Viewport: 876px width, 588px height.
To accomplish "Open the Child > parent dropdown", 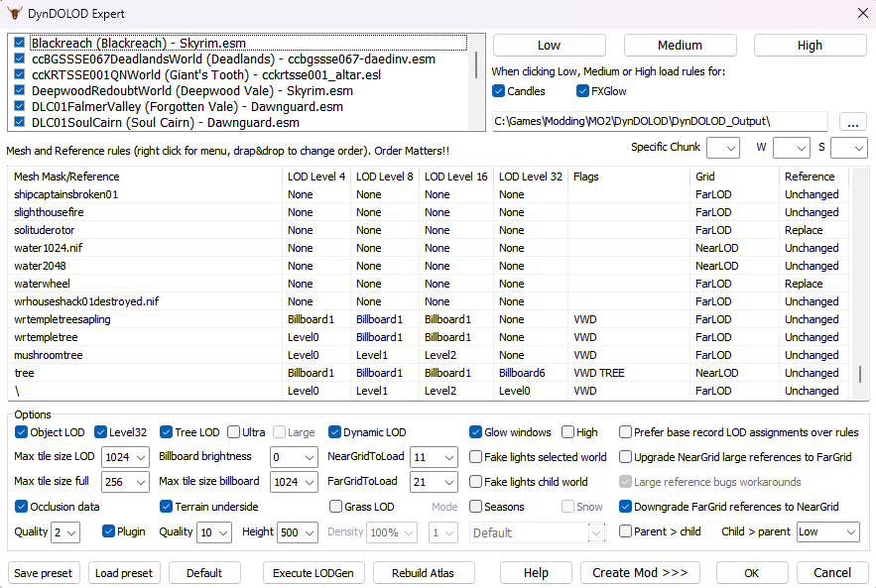I will coord(828,532).
